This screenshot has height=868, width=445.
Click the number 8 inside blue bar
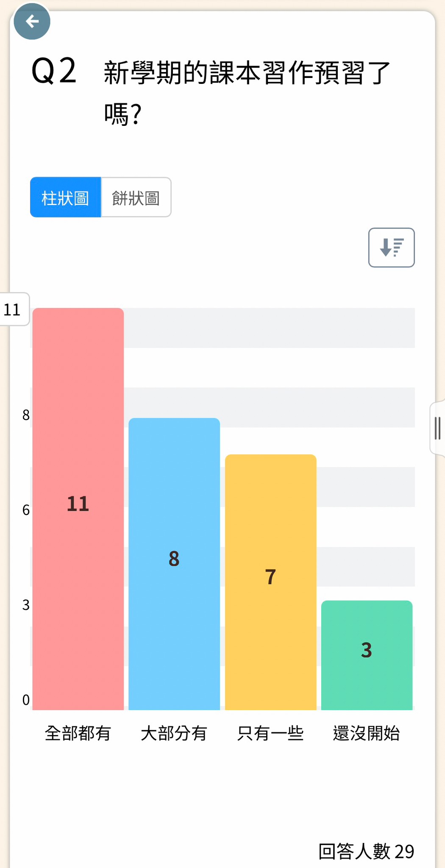click(x=174, y=559)
